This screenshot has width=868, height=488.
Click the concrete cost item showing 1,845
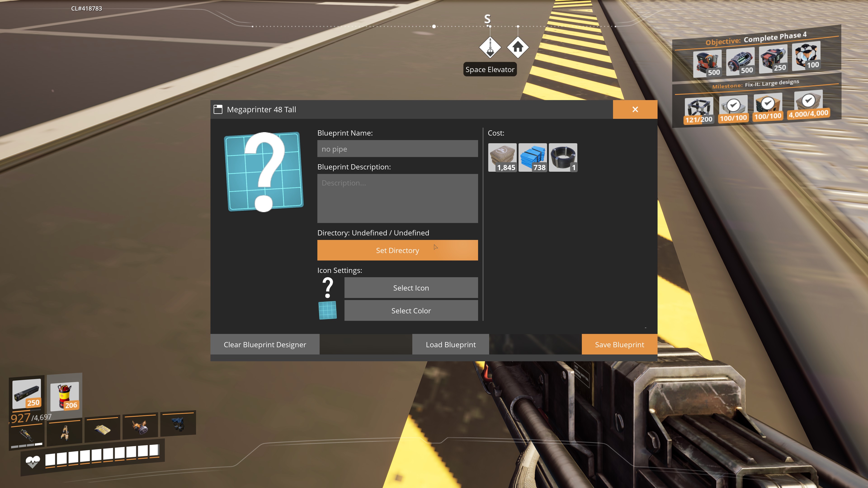pos(502,157)
